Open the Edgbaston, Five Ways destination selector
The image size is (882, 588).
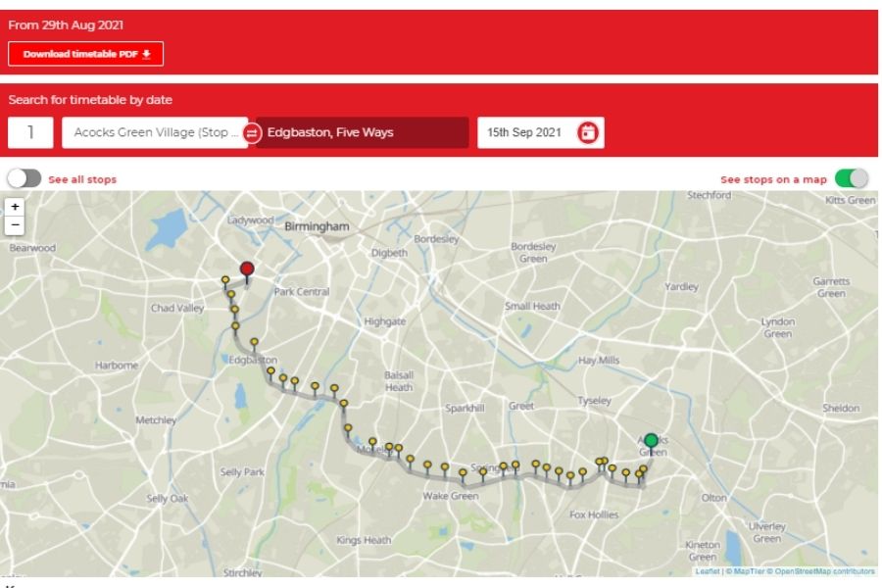point(362,133)
